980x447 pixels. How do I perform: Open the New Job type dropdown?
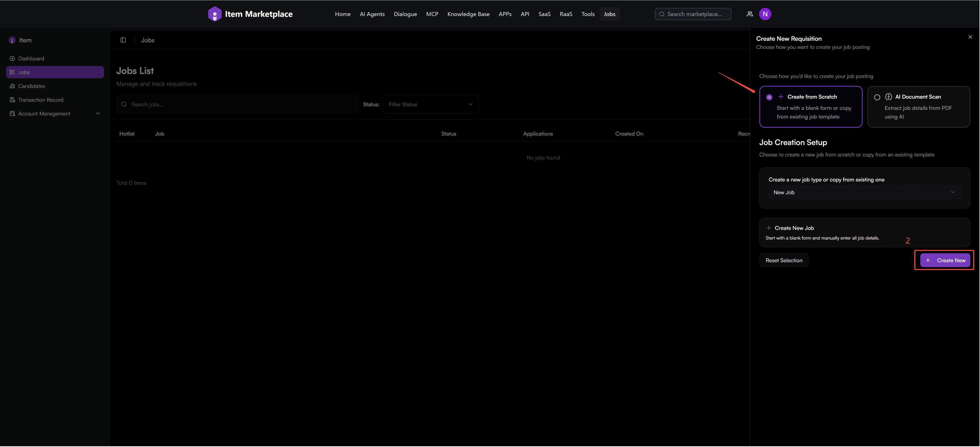(x=864, y=192)
